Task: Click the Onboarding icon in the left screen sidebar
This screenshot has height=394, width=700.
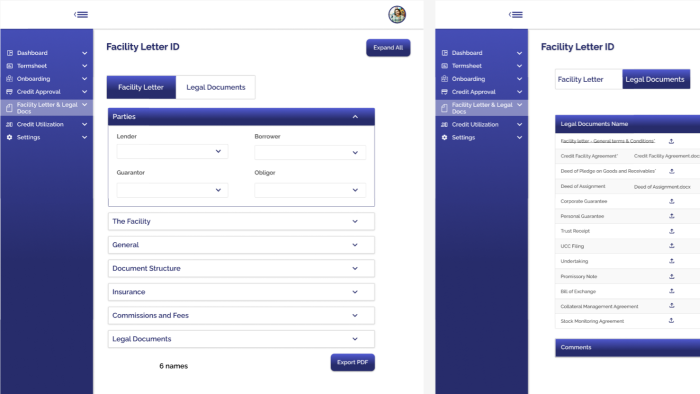Action: click(10, 79)
